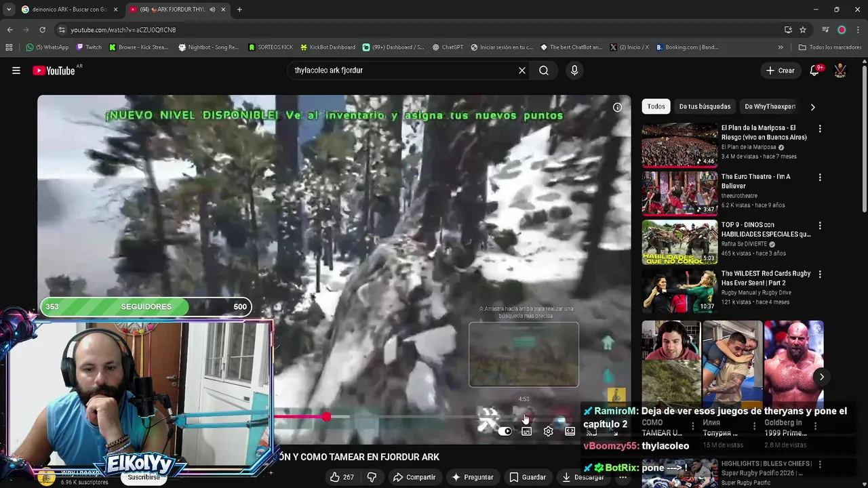Bookmark this page with the star
868x488 pixels.
click(x=803, y=30)
